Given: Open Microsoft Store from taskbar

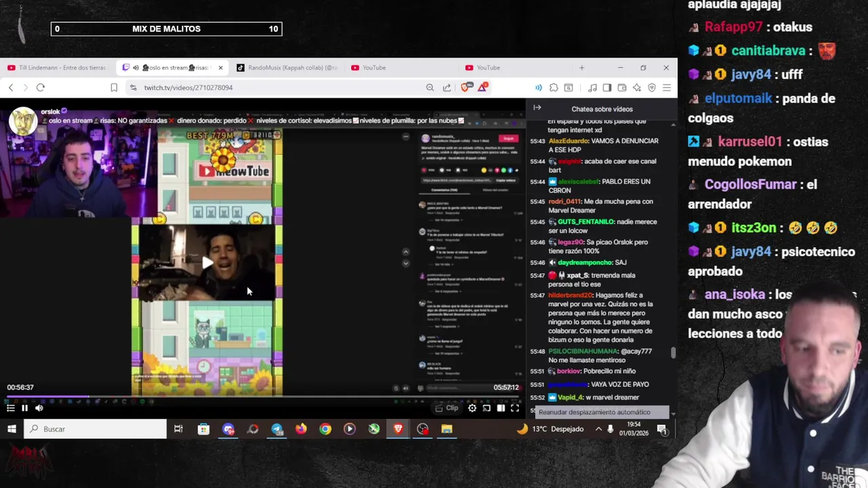Looking at the screenshot, I should (x=203, y=429).
